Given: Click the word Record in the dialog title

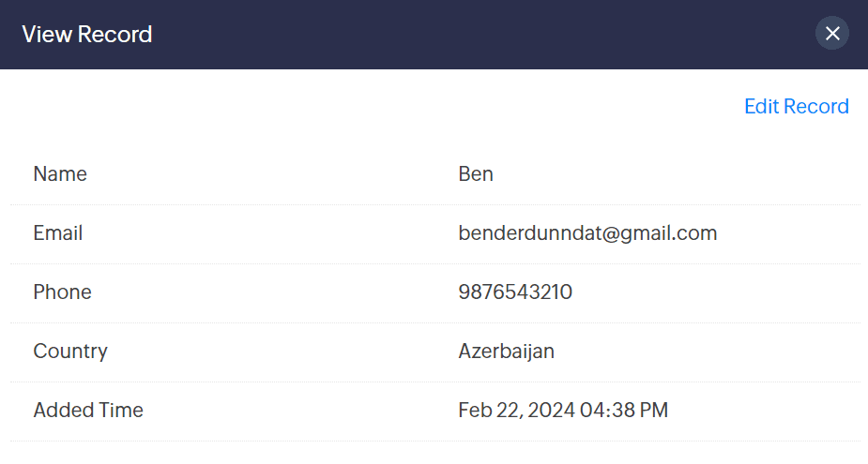Looking at the screenshot, I should [115, 35].
